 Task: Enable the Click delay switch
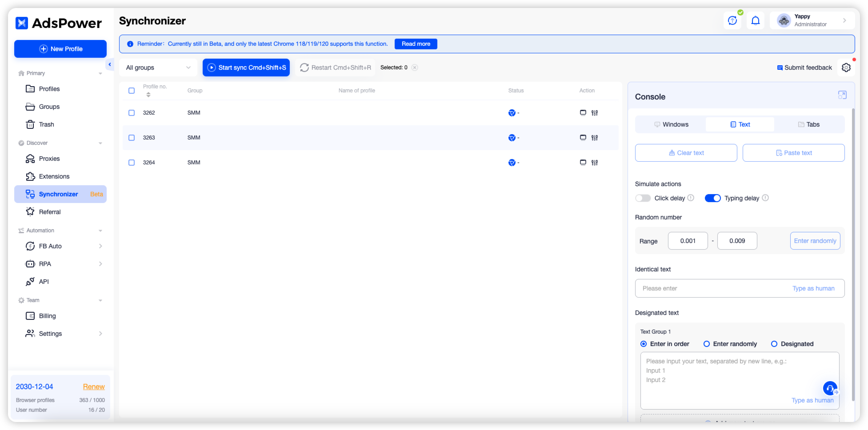(643, 198)
